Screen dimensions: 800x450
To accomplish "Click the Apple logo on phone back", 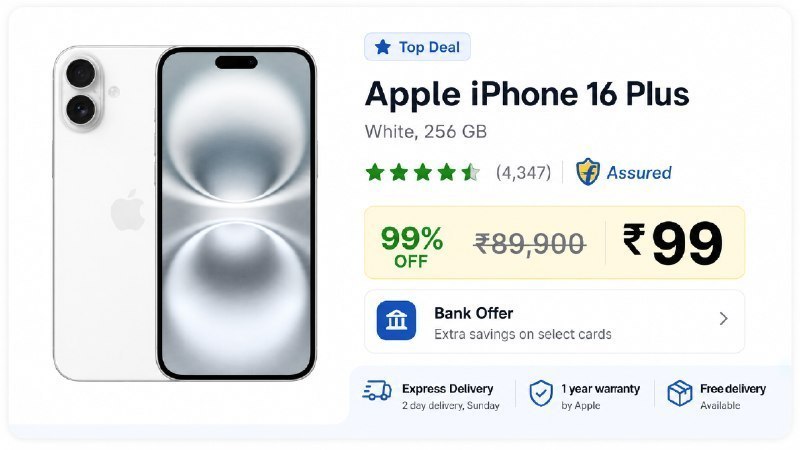I will 128,210.
